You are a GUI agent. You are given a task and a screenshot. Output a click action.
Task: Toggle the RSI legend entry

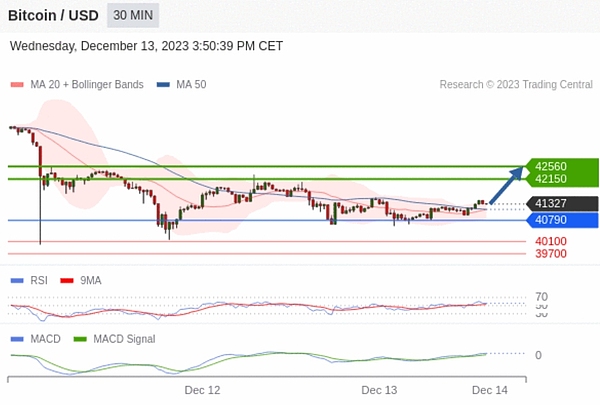point(39,281)
